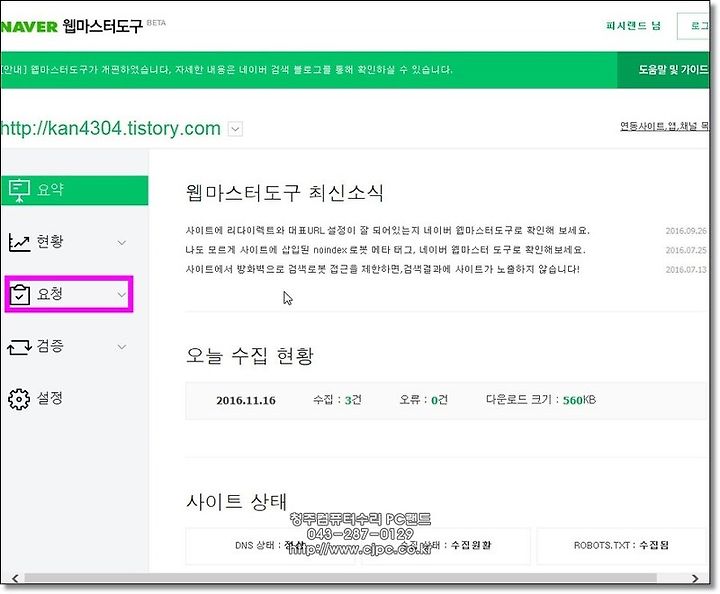Click the horizontal scrollbar thumb

pyautogui.click(x=340, y=578)
